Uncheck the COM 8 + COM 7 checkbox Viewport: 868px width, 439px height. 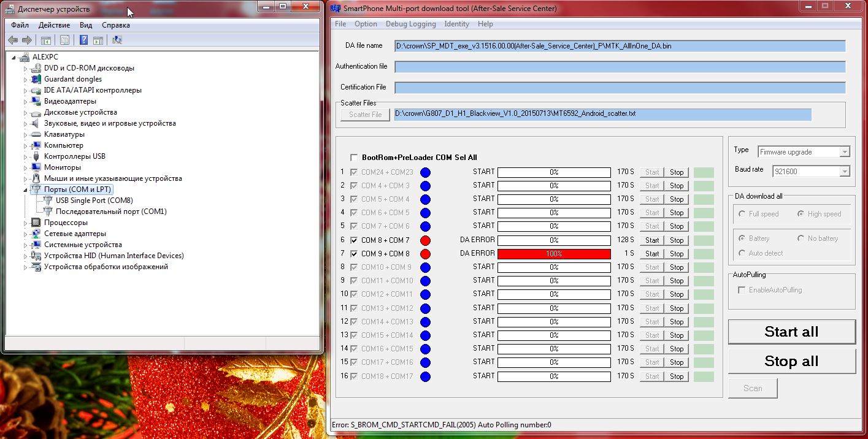[354, 240]
